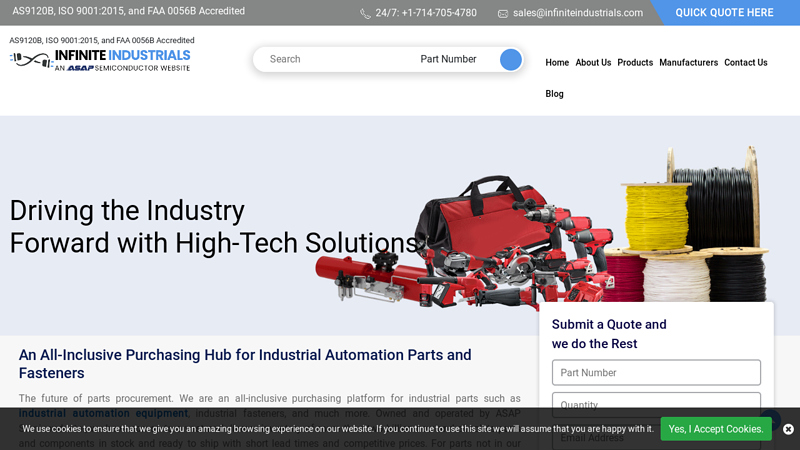Screen dimensions: 800x450
Task: Click the blue round search button
Action: coord(511,60)
